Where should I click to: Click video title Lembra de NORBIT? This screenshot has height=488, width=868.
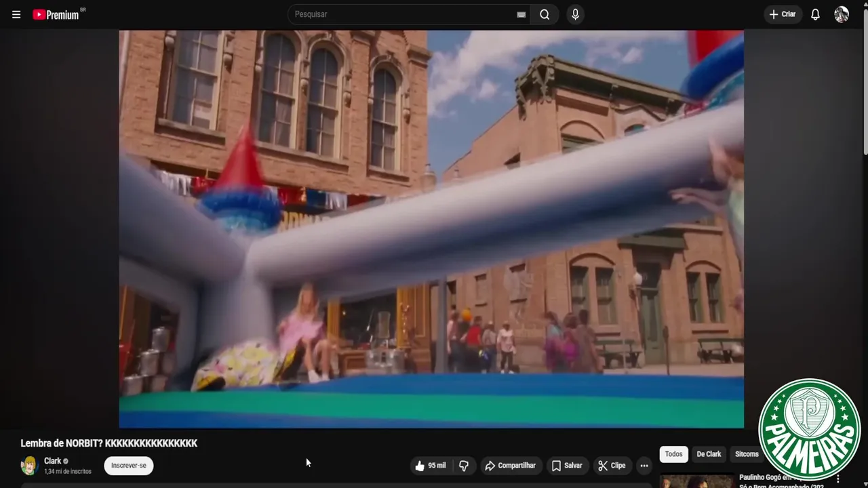(109, 443)
